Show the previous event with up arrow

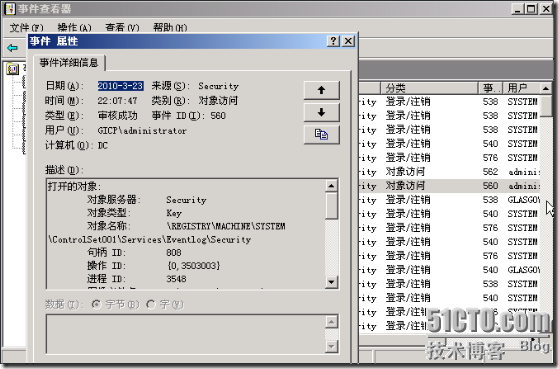[x=321, y=90]
